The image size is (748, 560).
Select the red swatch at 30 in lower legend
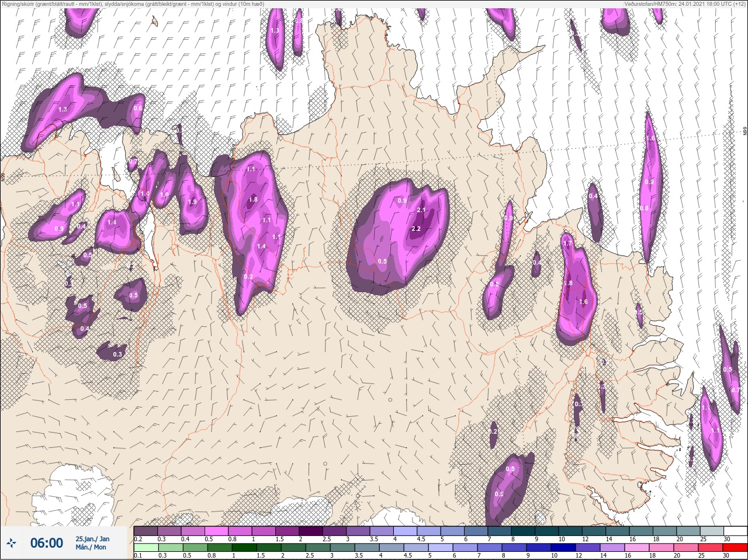(x=735, y=548)
